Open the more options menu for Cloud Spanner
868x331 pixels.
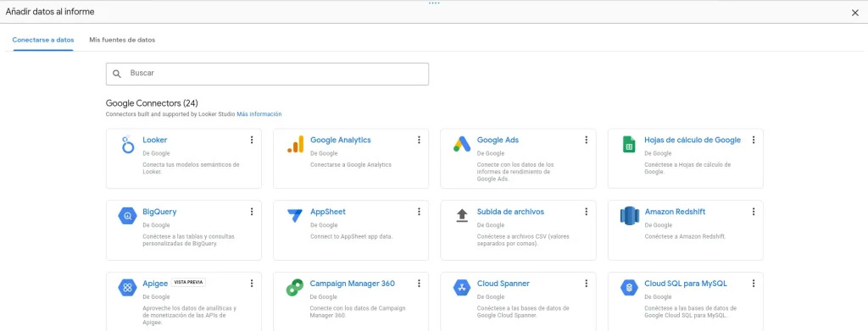click(x=587, y=284)
